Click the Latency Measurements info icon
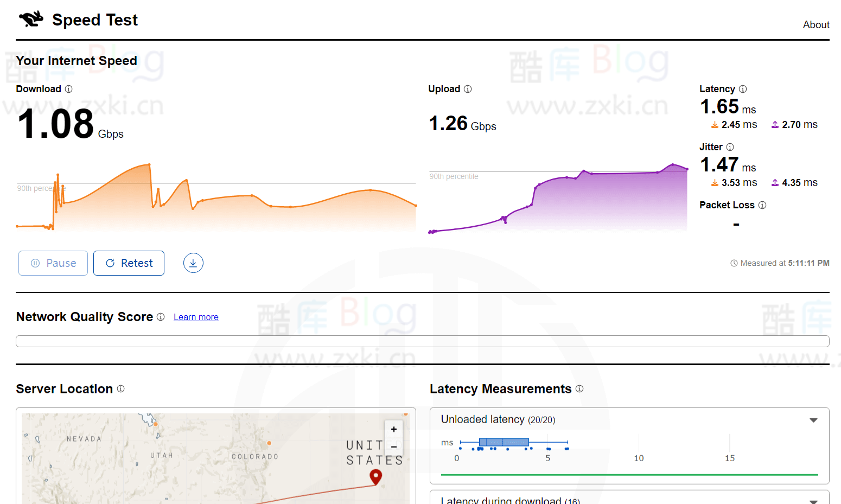841x504 pixels. coord(579,389)
